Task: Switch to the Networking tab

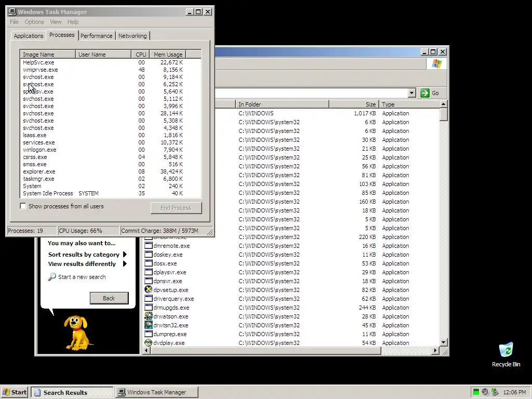Action: pos(132,36)
